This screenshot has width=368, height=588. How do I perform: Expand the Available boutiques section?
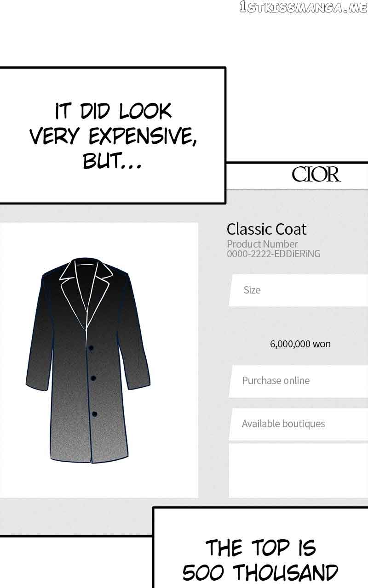[298, 424]
